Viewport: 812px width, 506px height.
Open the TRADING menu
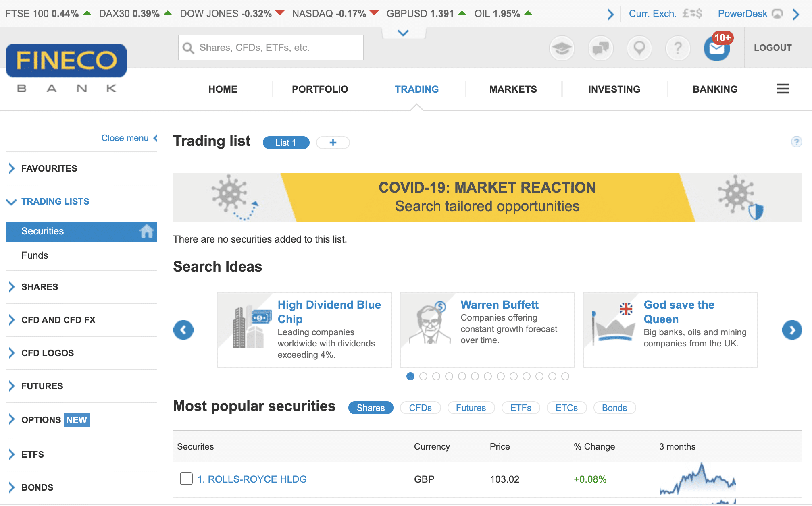coord(416,89)
